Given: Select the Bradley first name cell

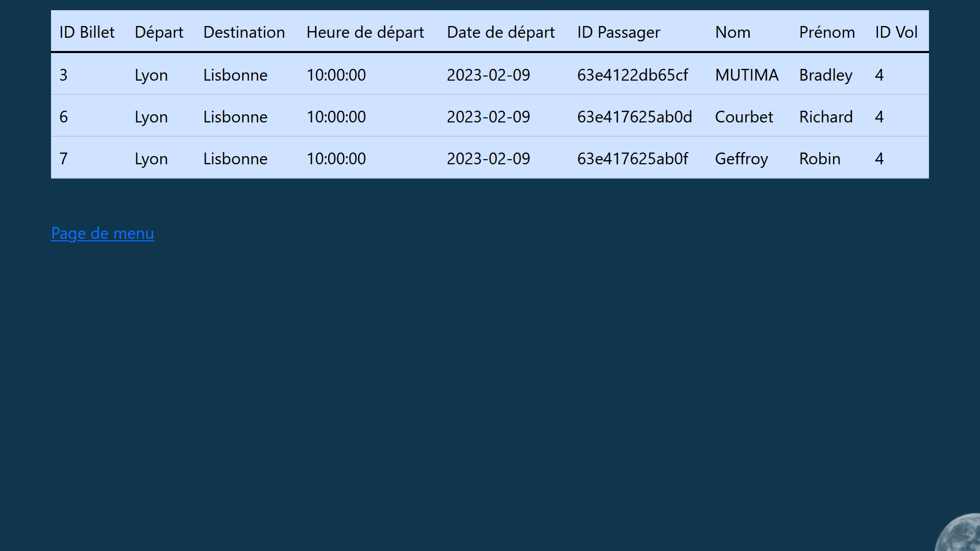Looking at the screenshot, I should tap(825, 75).
